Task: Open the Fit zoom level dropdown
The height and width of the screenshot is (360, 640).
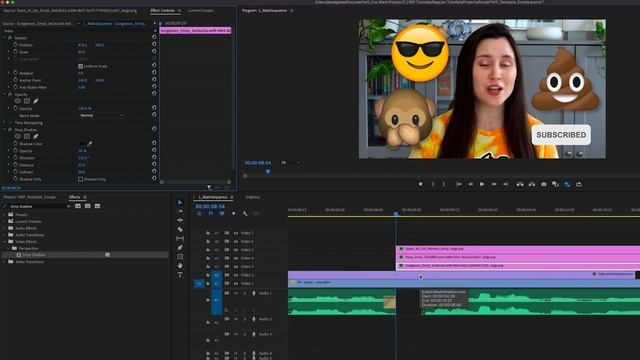Action: [x=291, y=163]
